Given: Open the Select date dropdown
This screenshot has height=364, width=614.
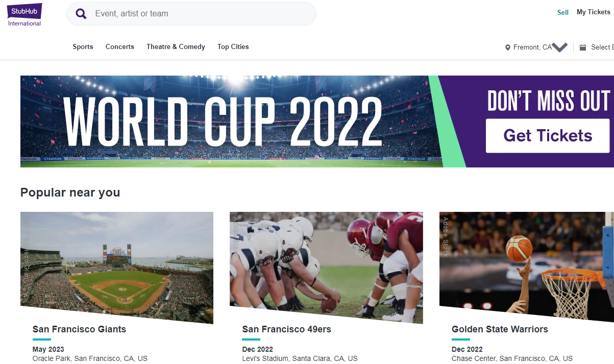Looking at the screenshot, I should pos(602,47).
